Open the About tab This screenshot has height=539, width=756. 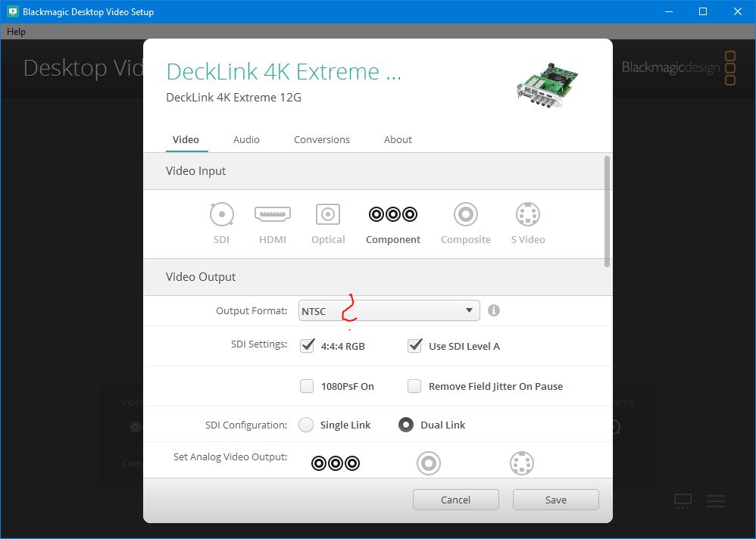pyautogui.click(x=398, y=140)
